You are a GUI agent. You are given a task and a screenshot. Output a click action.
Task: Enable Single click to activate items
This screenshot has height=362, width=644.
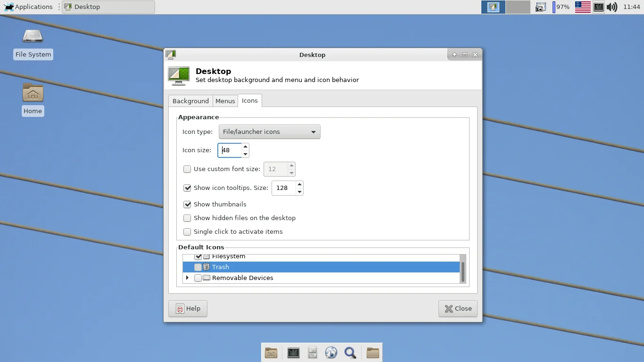(x=187, y=232)
